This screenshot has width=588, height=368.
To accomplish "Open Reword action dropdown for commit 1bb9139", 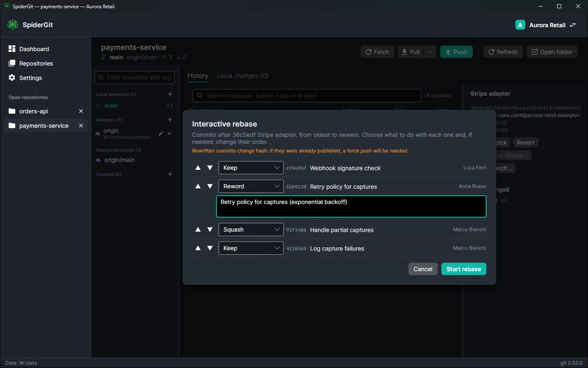I will (251, 186).
